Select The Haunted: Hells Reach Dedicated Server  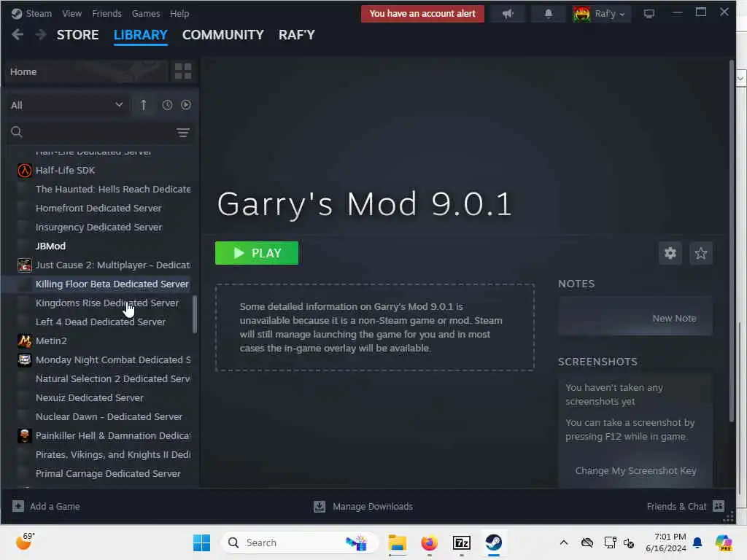pyautogui.click(x=113, y=189)
